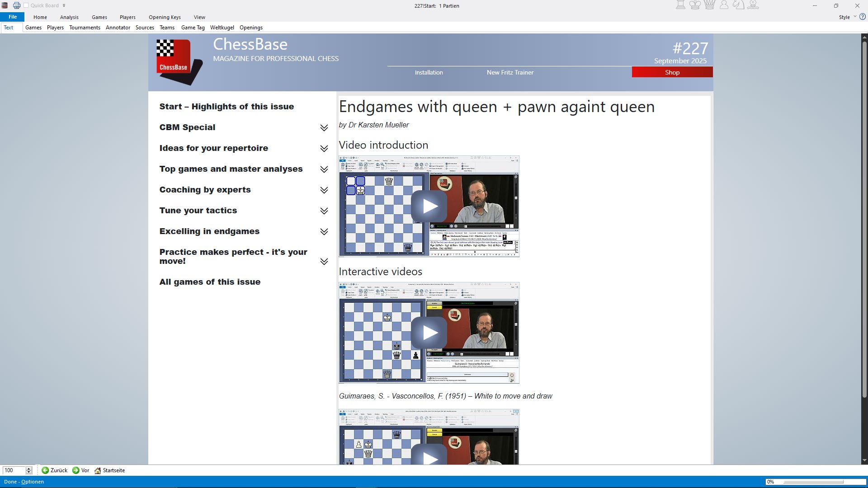Screen dimensions: 868x488
Task: Open the File menu
Action: [x=13, y=17]
